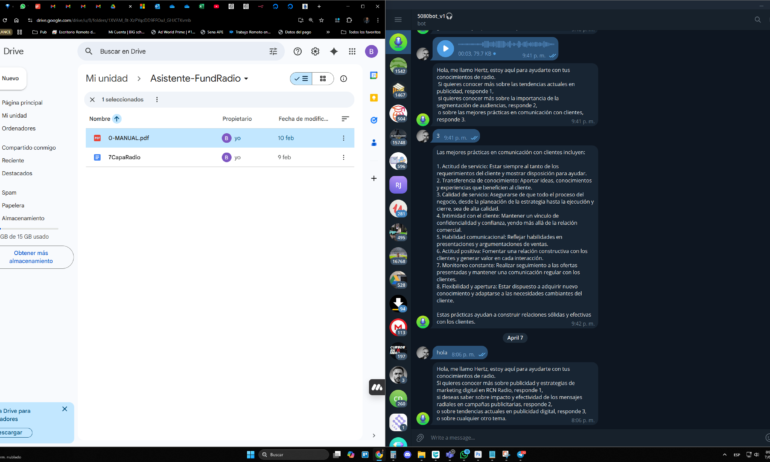This screenshot has width=770, height=462.
Task: Open Google Contacts side panel icon
Action: (x=374, y=142)
